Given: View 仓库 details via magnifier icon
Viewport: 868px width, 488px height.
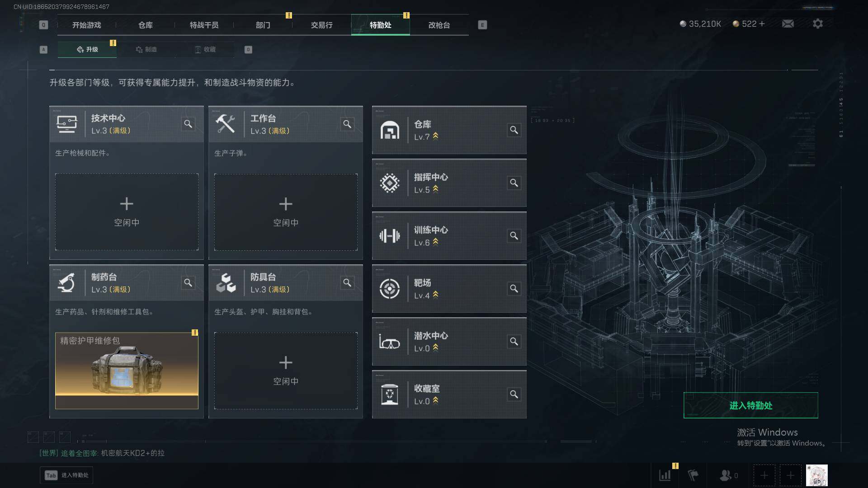Looking at the screenshot, I should tap(514, 130).
